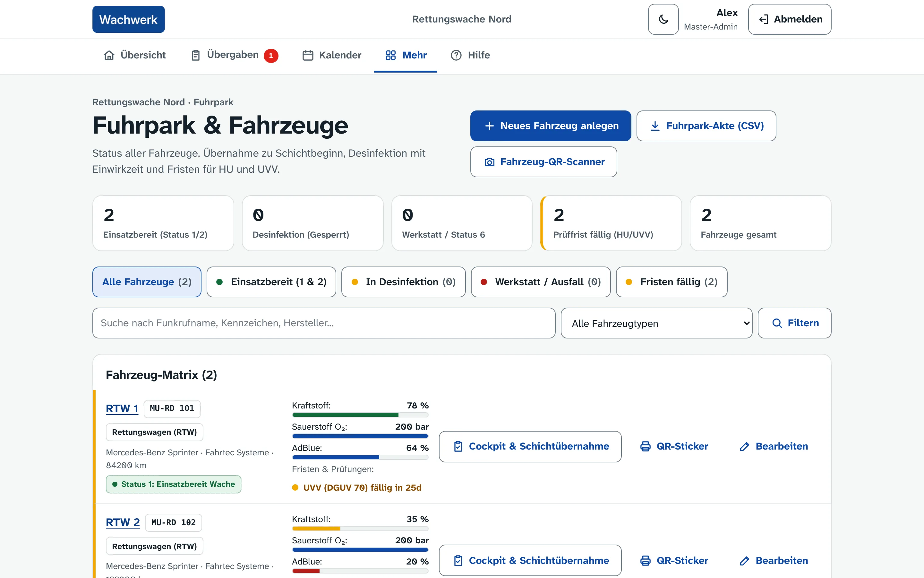Select the Fristen fällig (2) filter chip
The width and height of the screenshot is (924, 578).
pyautogui.click(x=671, y=282)
